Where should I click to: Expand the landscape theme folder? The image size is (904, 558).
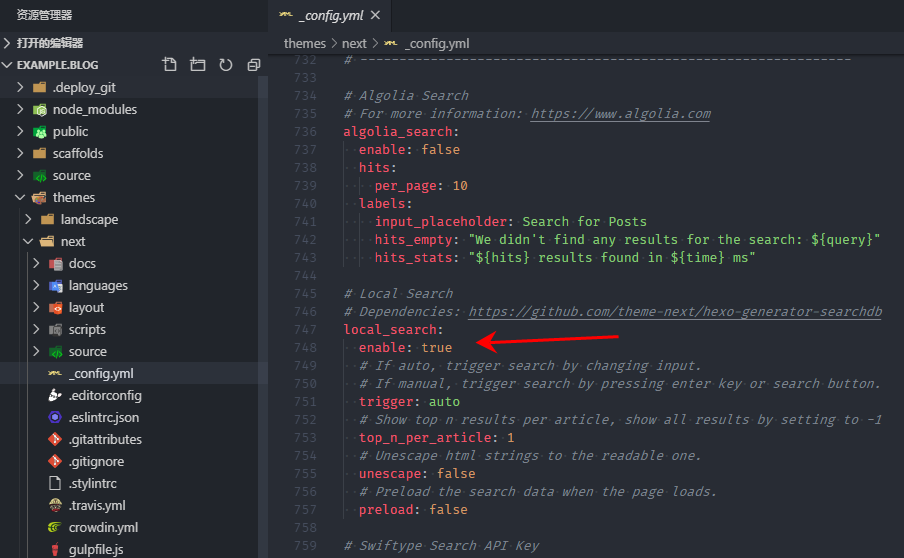click(x=89, y=219)
